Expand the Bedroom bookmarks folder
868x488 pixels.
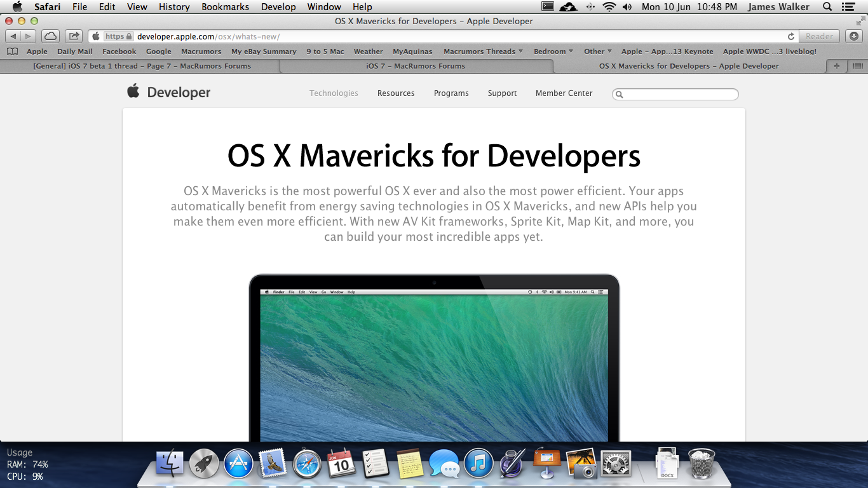(553, 51)
